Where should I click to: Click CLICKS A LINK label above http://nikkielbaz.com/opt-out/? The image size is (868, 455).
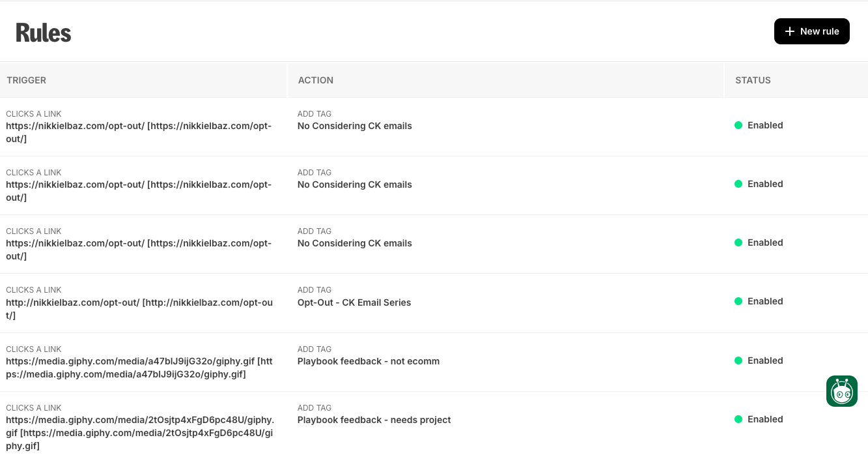pyautogui.click(x=34, y=290)
